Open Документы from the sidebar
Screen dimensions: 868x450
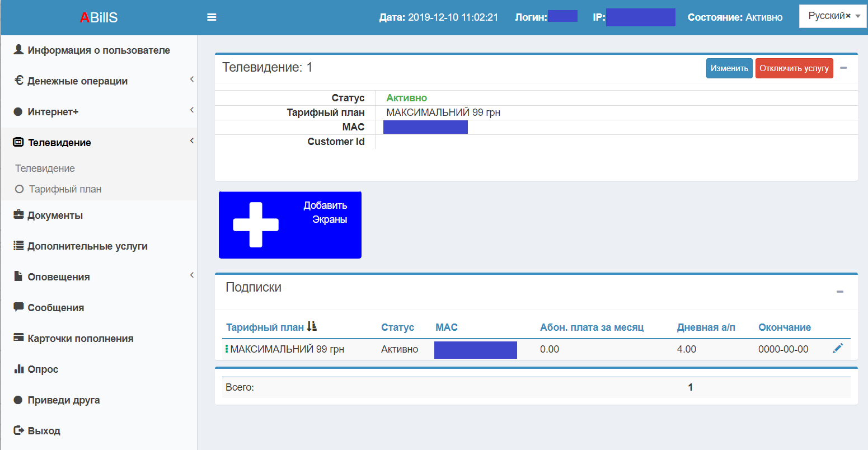pyautogui.click(x=55, y=215)
